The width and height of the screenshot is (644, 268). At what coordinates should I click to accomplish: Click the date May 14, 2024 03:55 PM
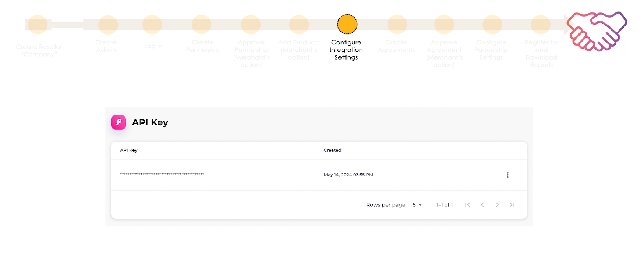pos(348,175)
